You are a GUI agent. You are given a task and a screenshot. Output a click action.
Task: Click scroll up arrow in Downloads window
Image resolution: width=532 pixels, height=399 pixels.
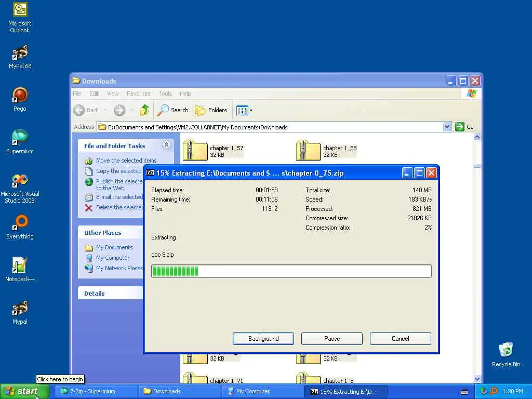coord(477,137)
